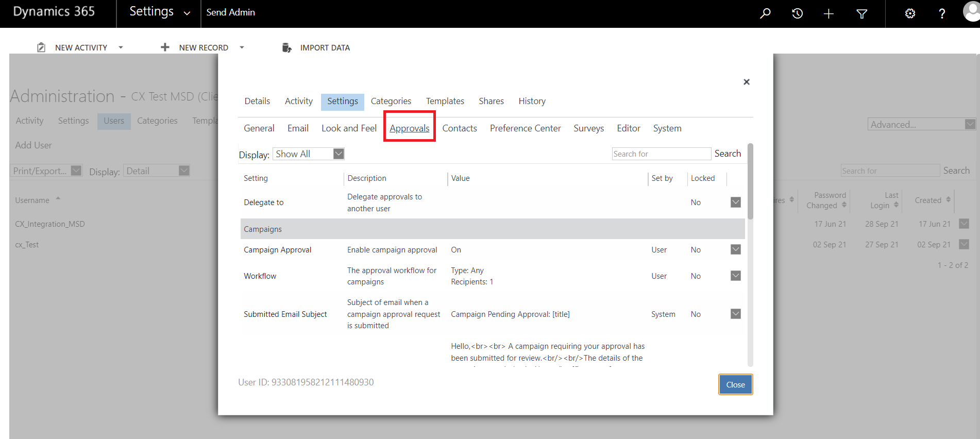Switch to the Details tab
This screenshot has width=980, height=439.
257,101
